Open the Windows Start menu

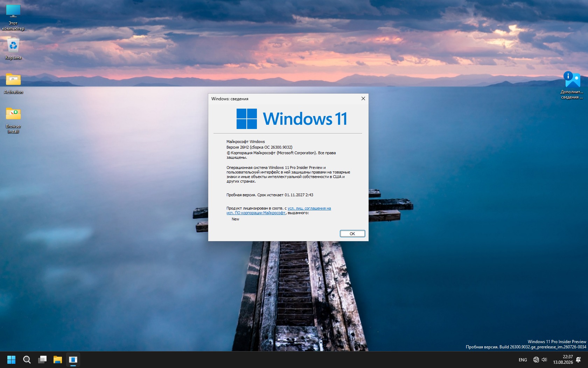(12, 360)
